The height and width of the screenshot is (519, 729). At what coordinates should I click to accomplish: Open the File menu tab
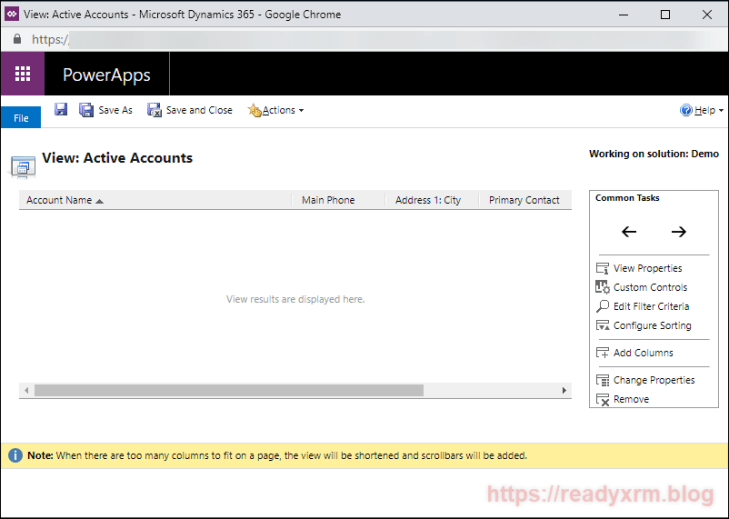(x=20, y=118)
